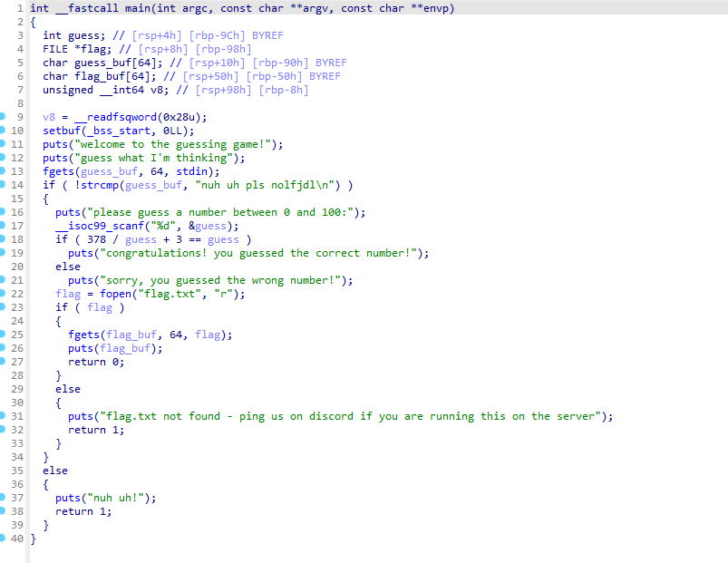Click line number 1 in the gutter
Viewport: 728px width, 563px height.
(20, 8)
